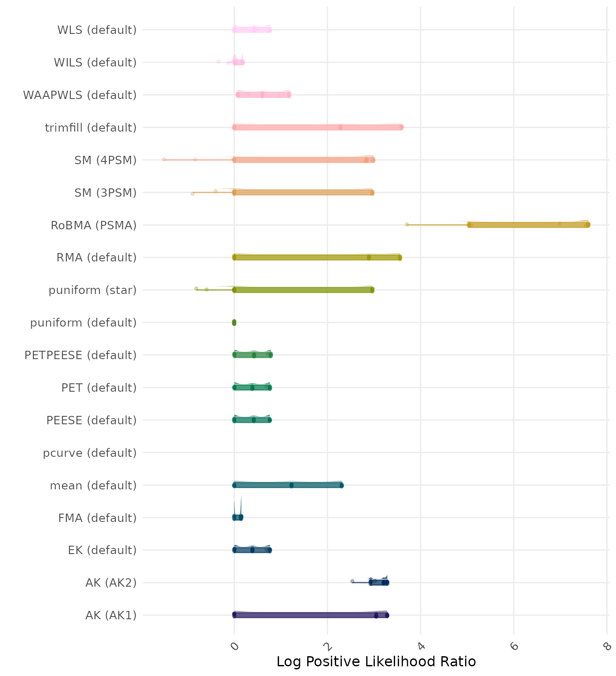Click the leftmost outlier point on AK (AK2)
This screenshot has height=676, width=616.
[352, 581]
